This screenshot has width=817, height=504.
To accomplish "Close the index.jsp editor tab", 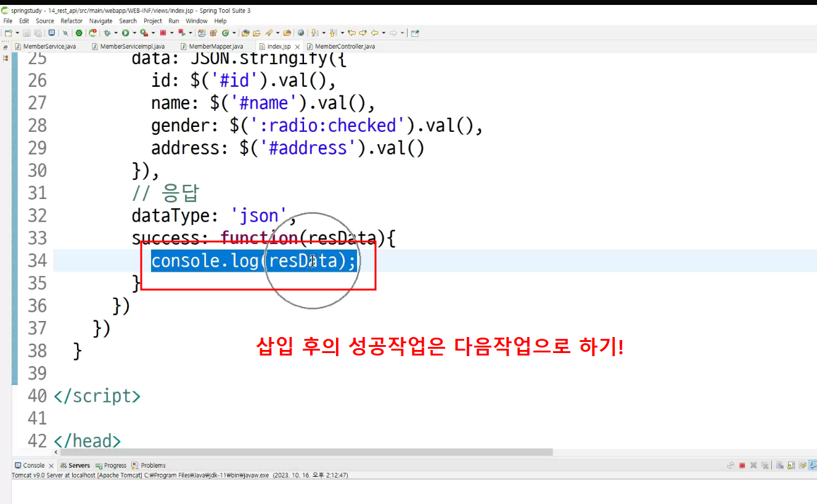I will click(297, 47).
